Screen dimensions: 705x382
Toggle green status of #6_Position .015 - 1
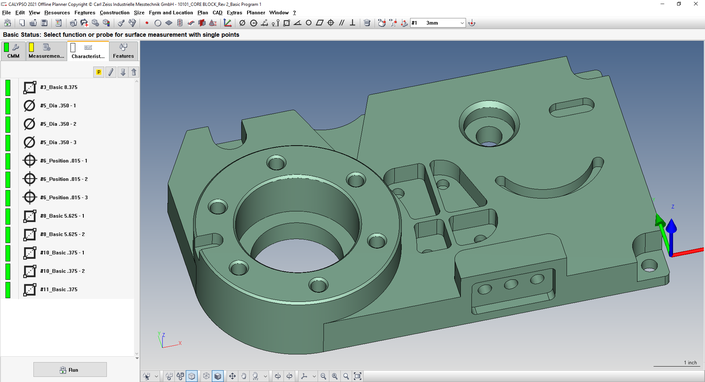pyautogui.click(x=8, y=160)
